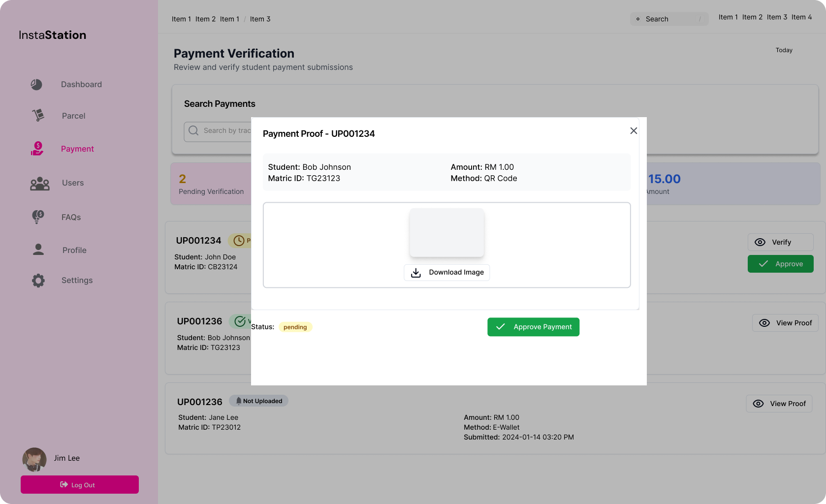Click the magnifier icon in Search Payments

coord(193,130)
